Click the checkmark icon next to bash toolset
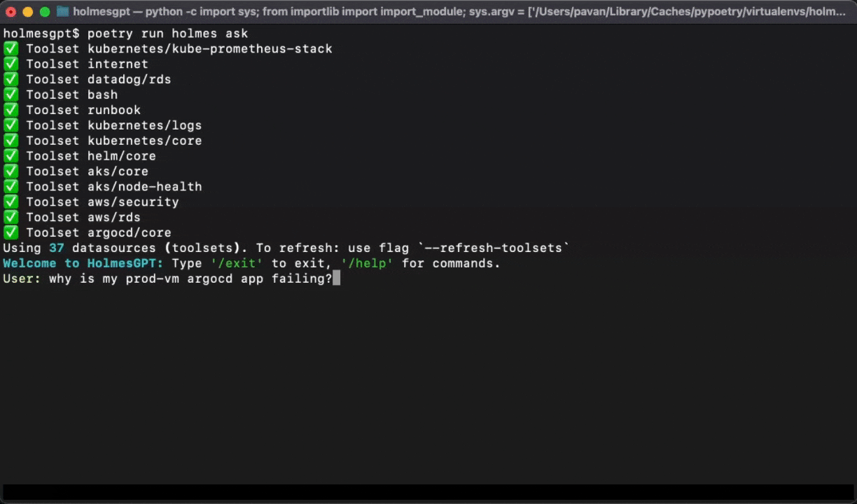 coord(11,95)
